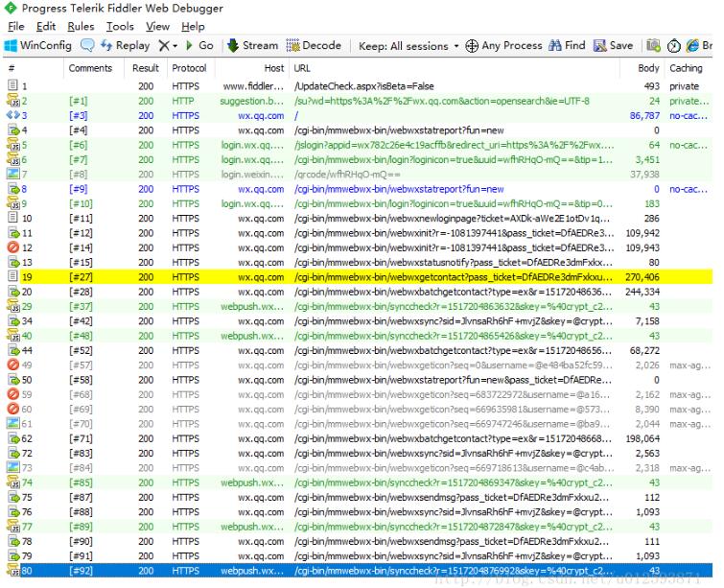Sort by the Result column header

[x=146, y=68]
